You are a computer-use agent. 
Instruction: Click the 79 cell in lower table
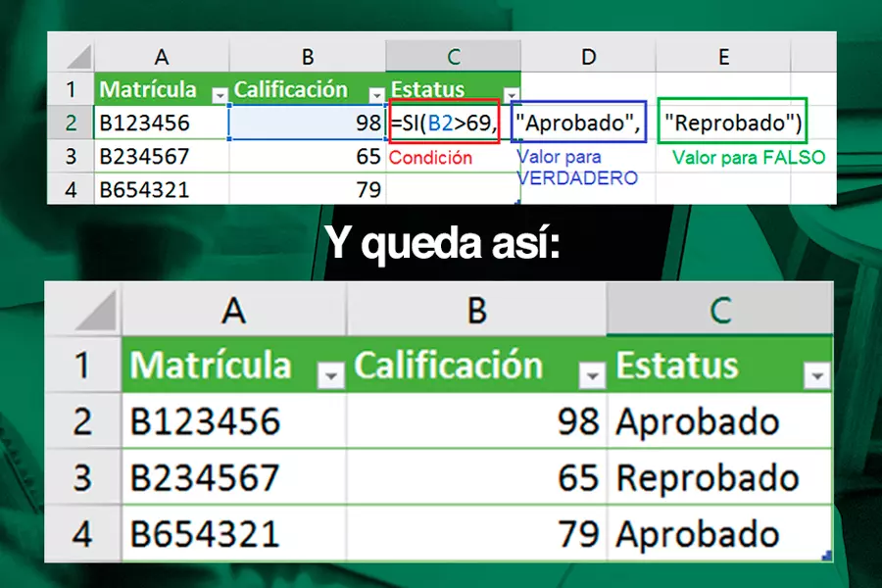(477, 533)
